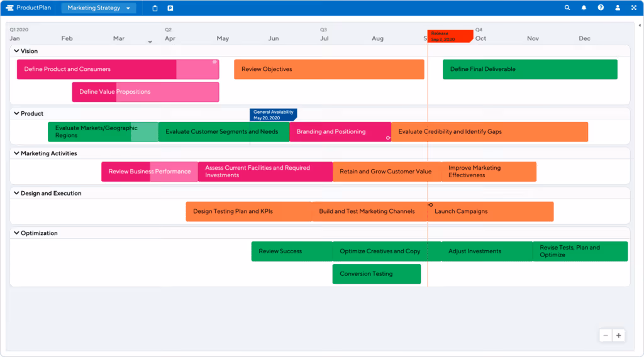Image resolution: width=644 pixels, height=357 pixels.
Task: Open Improve Marketing Effectiveness bar
Action: 489,172
